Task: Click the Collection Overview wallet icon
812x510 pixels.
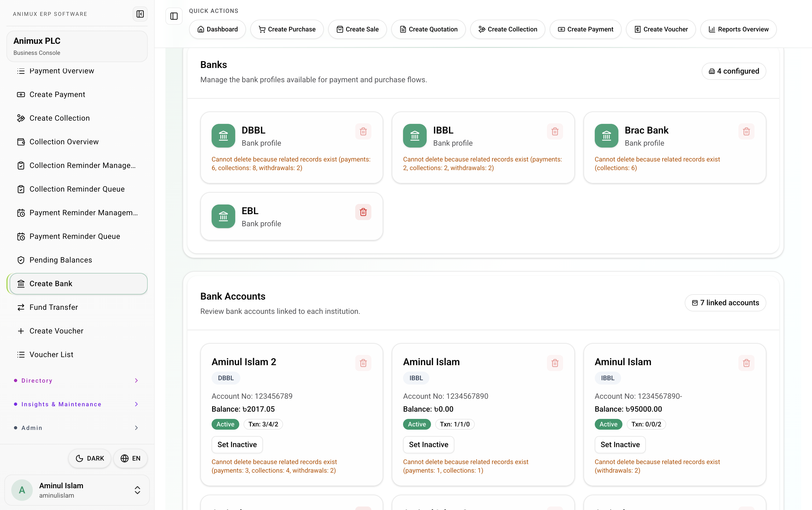Action: point(21,142)
